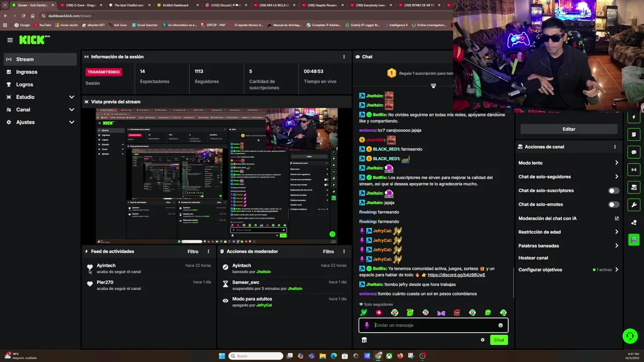Open the emoji picker in message box
This screenshot has height=362, width=644.
coord(501,325)
